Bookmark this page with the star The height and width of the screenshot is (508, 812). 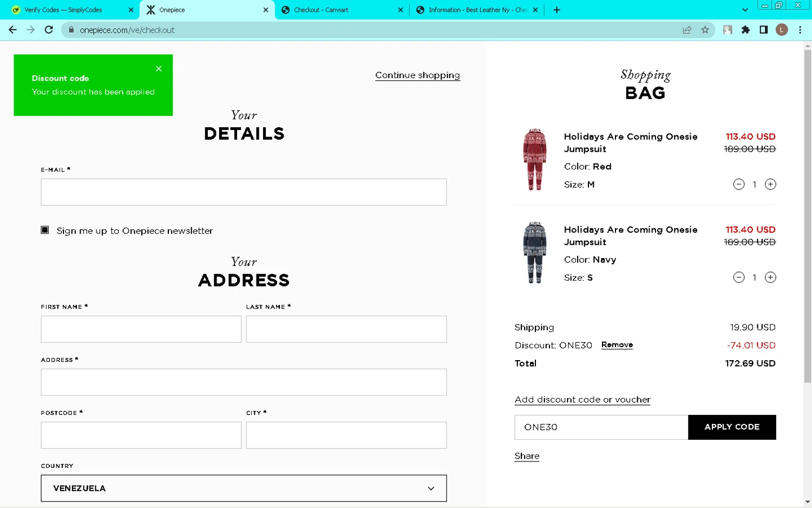[x=705, y=30]
